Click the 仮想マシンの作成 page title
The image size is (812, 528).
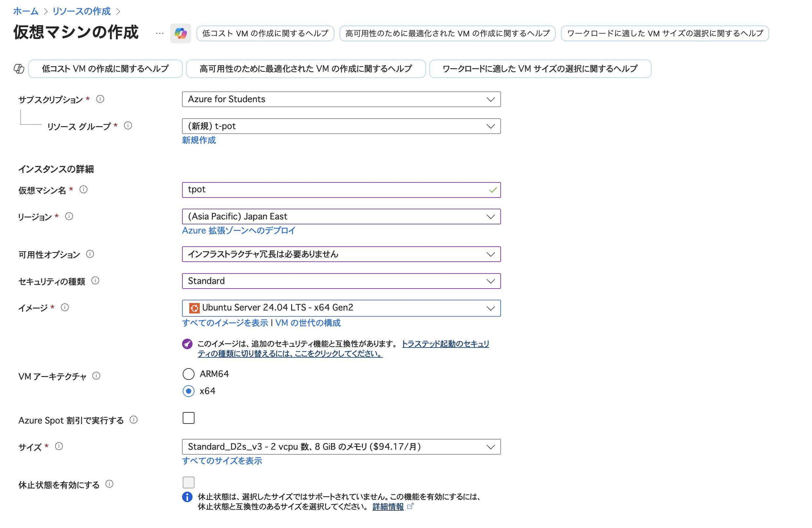[x=76, y=32]
